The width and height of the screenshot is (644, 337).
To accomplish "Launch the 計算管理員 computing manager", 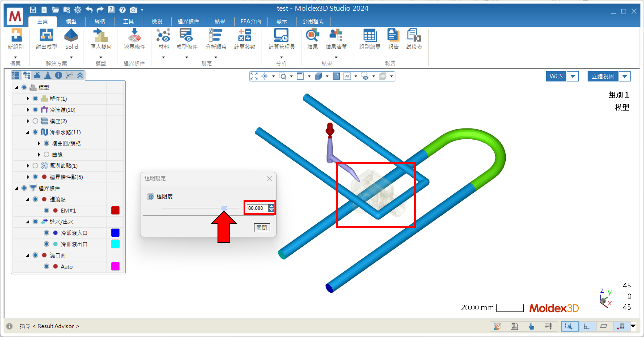I will click(281, 35).
